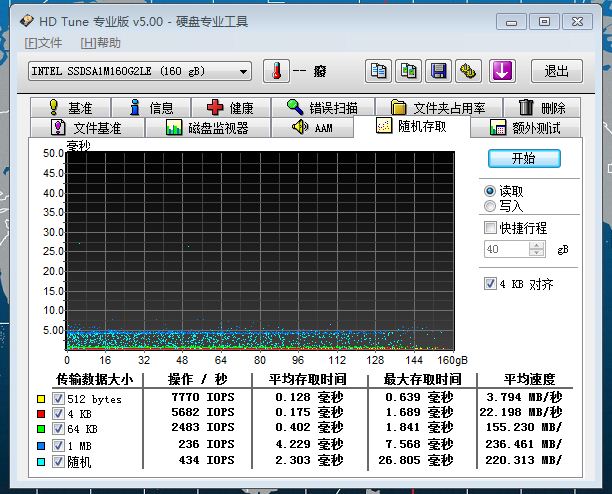The width and height of the screenshot is (612, 494).
Task: Open the [F]文件 menu
Action: [43, 43]
